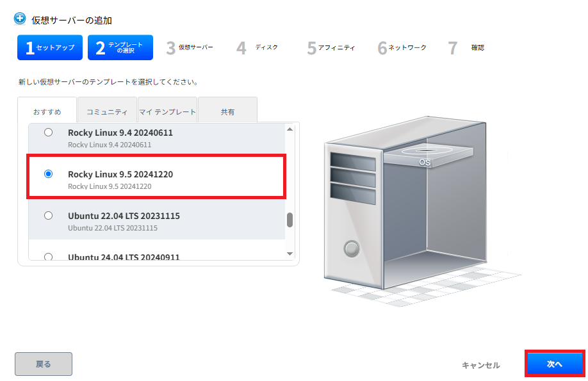
Task: Click the Ubuntu 22.04 LTS 20231115 title text
Action: coord(124,216)
